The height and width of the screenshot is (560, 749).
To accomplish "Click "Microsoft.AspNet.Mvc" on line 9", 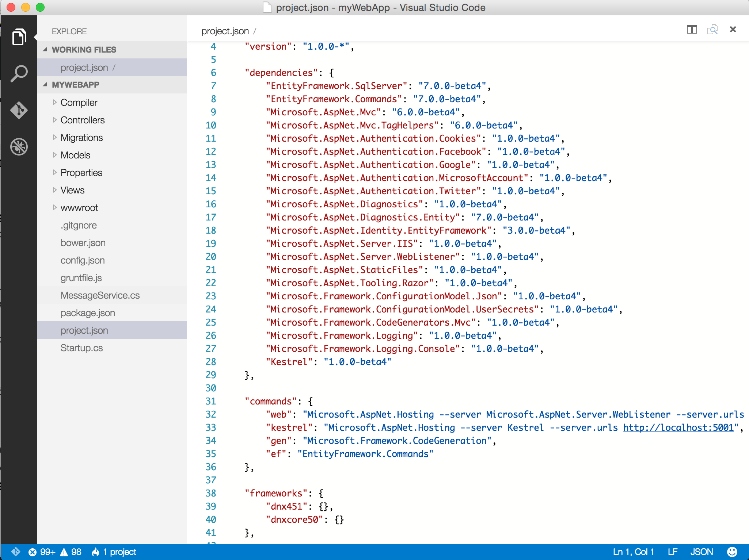I will 323,112.
